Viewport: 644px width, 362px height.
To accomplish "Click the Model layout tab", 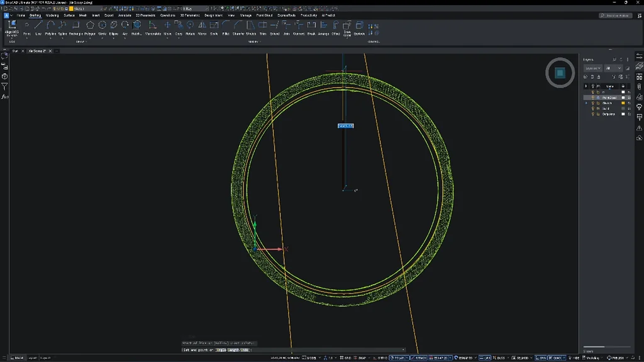I will click(x=17, y=358).
